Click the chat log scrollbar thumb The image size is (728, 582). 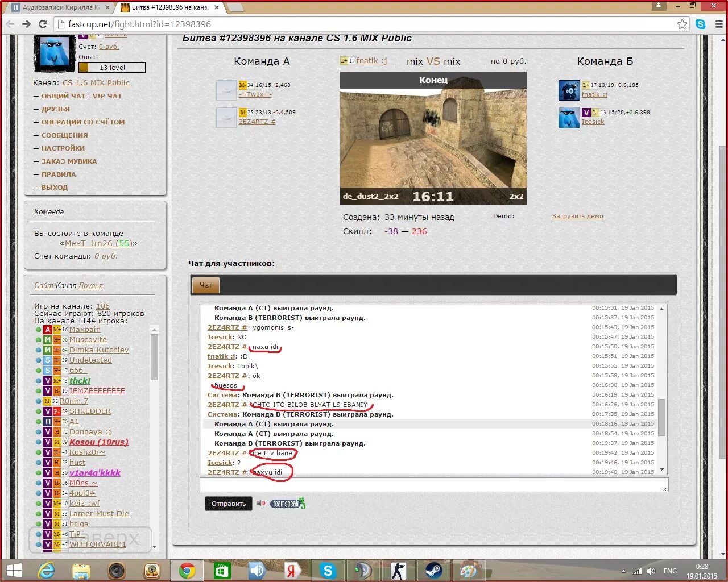pyautogui.click(x=661, y=417)
